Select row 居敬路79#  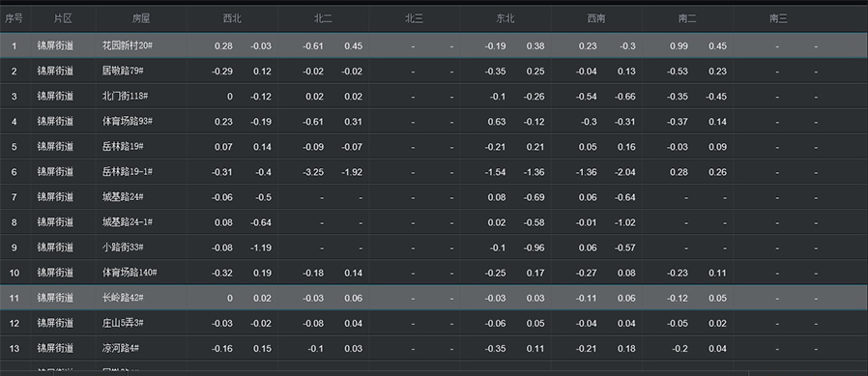click(x=434, y=71)
